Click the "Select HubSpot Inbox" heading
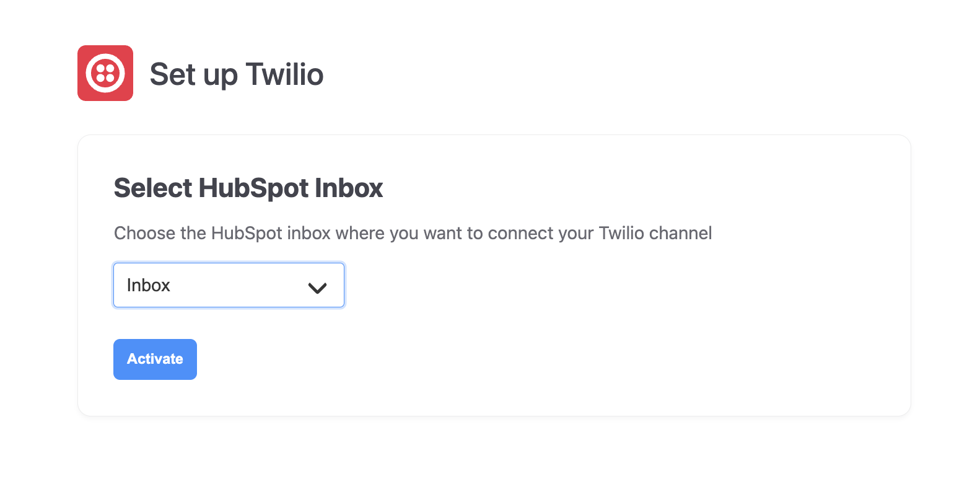Image resolution: width=980 pixels, height=497 pixels. pos(248,188)
